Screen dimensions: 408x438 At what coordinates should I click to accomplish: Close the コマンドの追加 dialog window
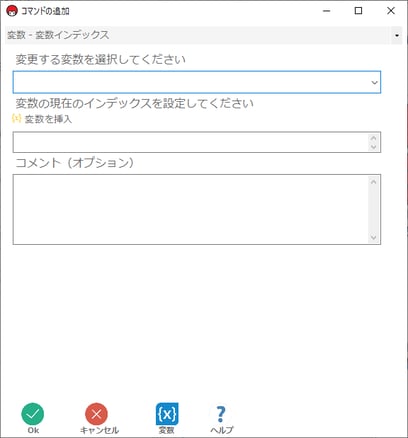point(391,11)
